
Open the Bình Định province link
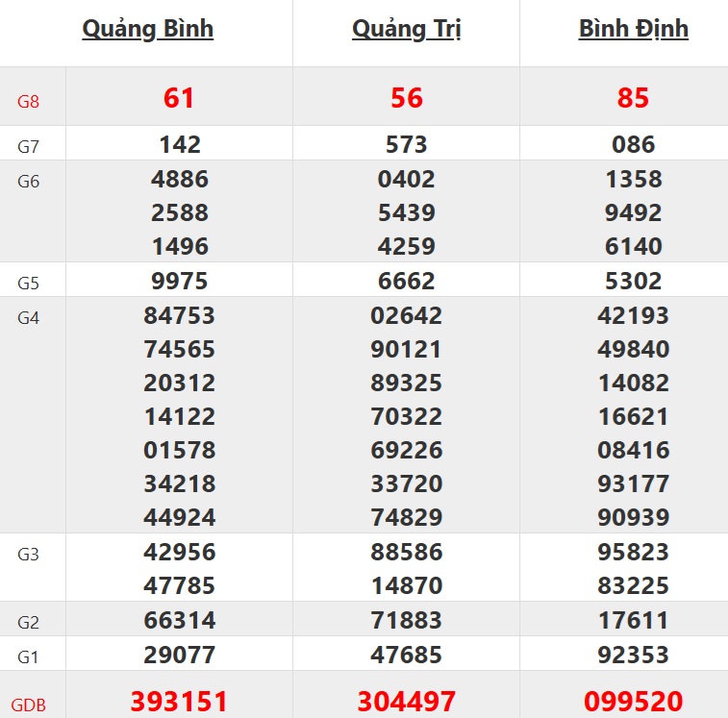click(633, 29)
